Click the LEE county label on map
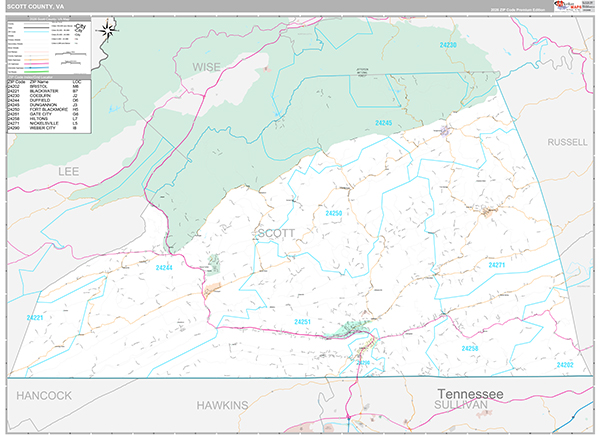This screenshot has width=600, height=435. click(x=69, y=171)
